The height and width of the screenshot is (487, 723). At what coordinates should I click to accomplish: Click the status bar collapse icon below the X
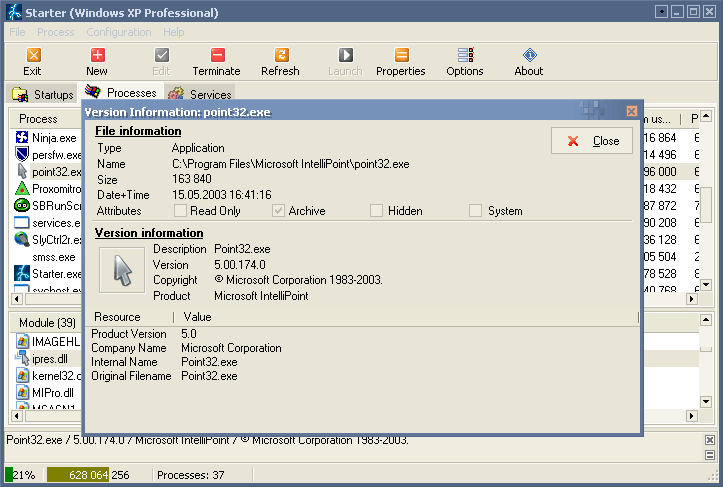(710, 455)
